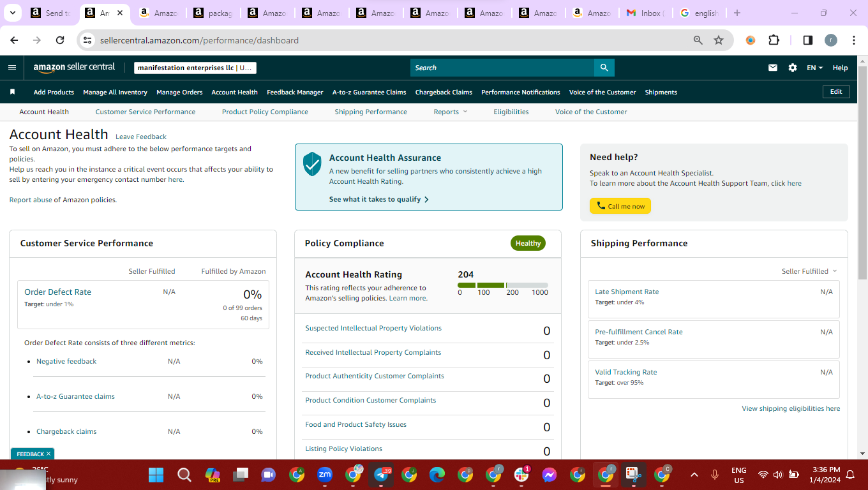Click the page vertical scrollbar thumb

click(862, 172)
